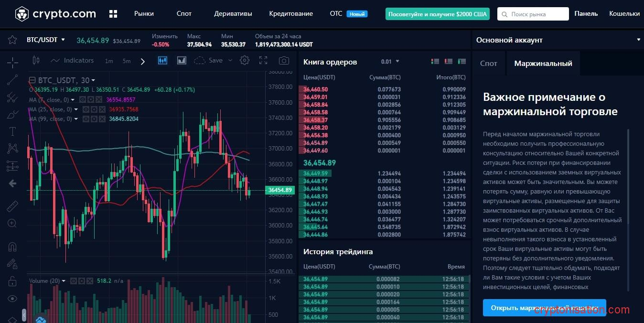Hide the MA 7 indicator via eye icon
The width and height of the screenshot is (644, 323).
click(82, 100)
